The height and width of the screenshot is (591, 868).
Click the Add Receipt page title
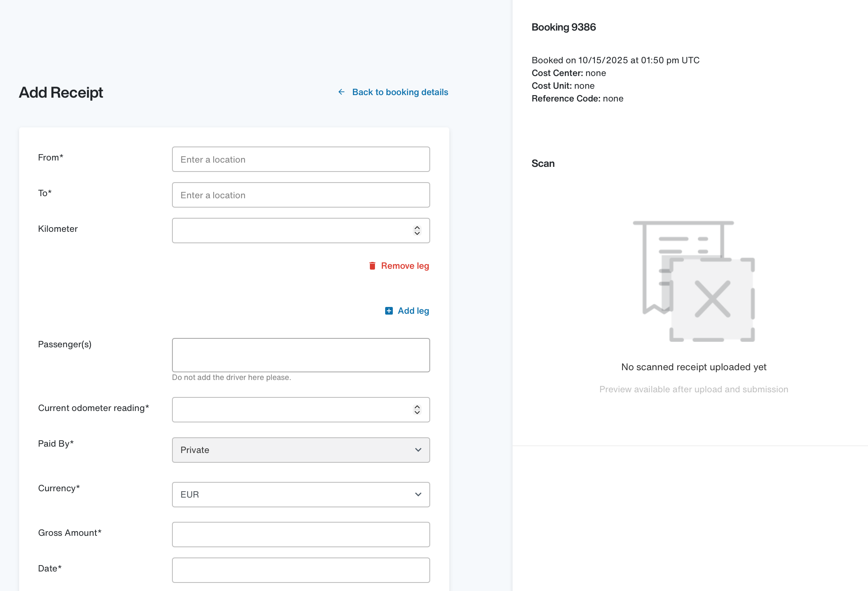click(61, 93)
